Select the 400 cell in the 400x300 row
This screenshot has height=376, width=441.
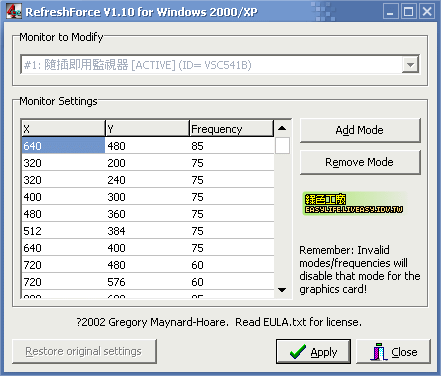(63, 197)
